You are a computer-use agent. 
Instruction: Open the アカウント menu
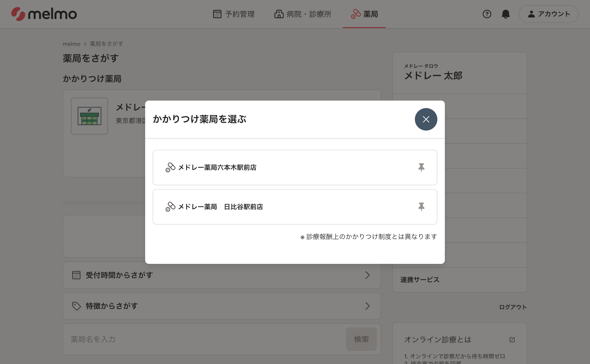click(x=549, y=14)
